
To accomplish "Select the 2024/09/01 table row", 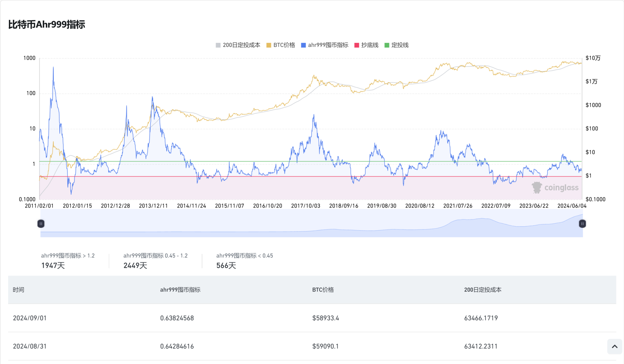I will pos(30,318).
